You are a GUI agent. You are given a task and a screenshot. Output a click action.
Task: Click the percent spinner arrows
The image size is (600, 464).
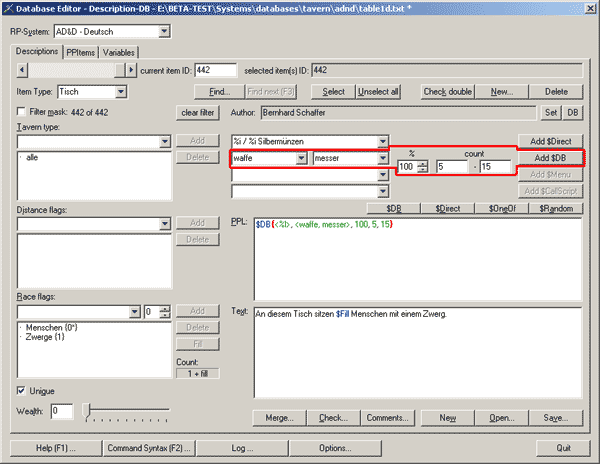(x=423, y=166)
